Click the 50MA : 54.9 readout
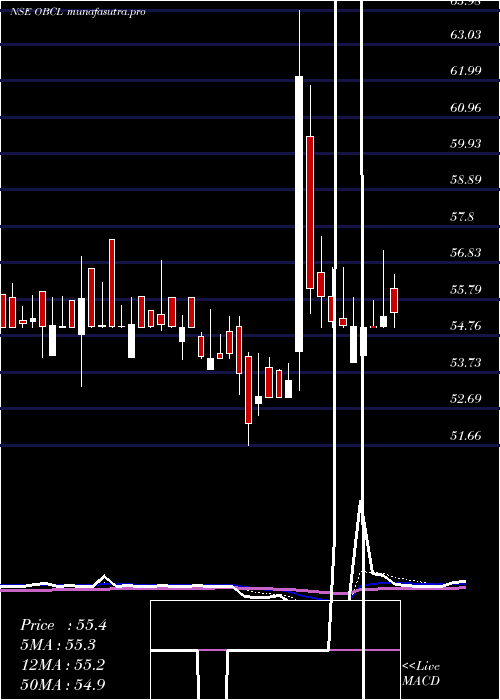This screenshot has height=700, width=500. coord(63,684)
